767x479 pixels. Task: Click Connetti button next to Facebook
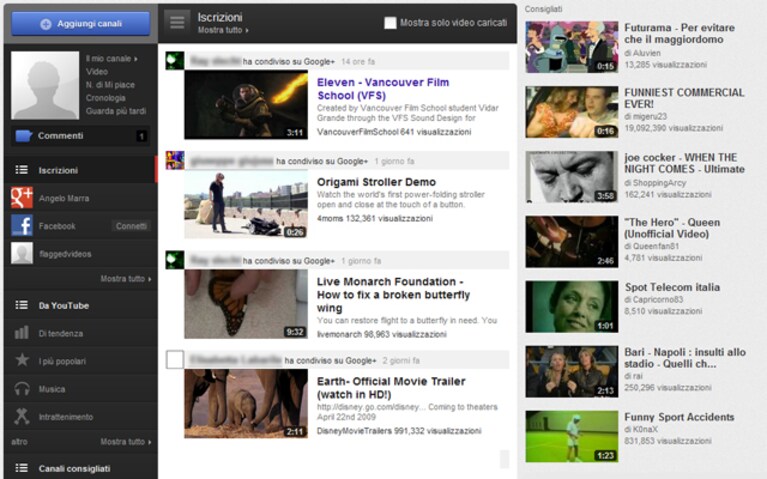click(x=131, y=226)
